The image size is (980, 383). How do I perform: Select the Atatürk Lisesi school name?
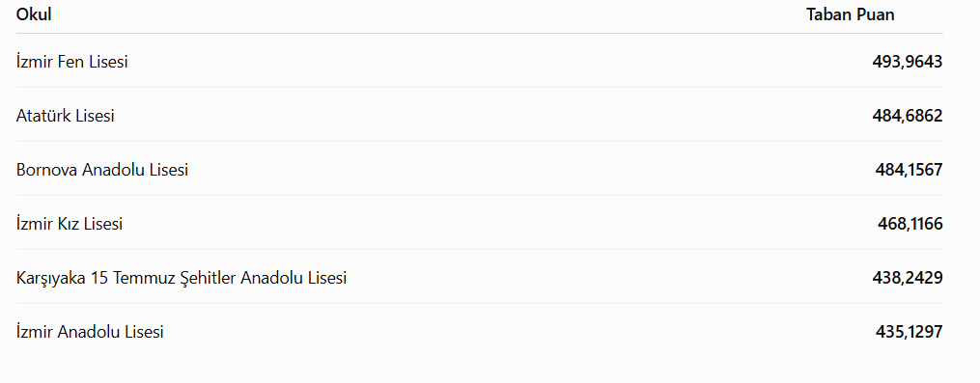(x=65, y=116)
